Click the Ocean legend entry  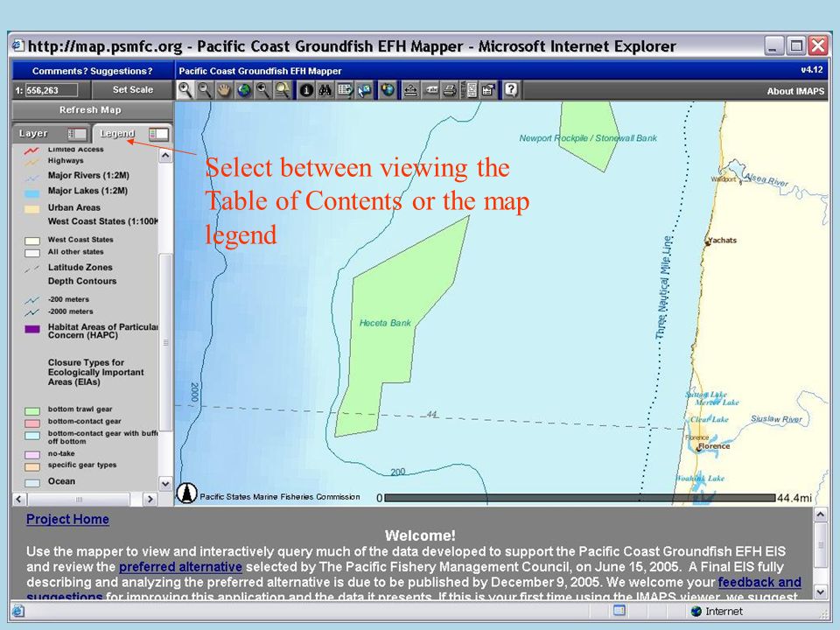click(x=61, y=481)
